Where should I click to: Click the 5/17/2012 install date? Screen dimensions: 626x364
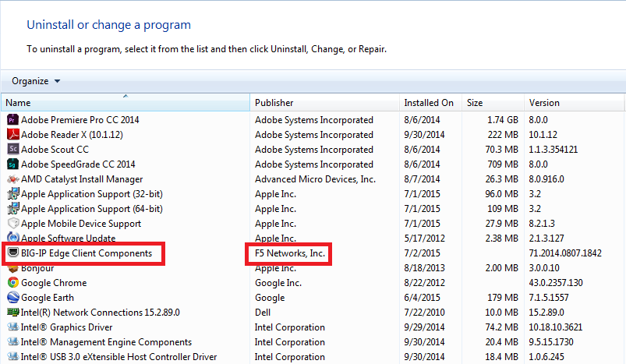tap(424, 239)
